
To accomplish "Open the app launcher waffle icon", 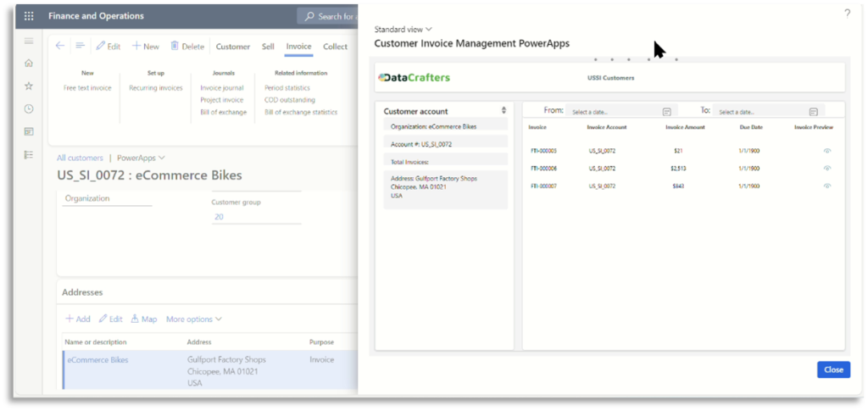I will [x=29, y=16].
